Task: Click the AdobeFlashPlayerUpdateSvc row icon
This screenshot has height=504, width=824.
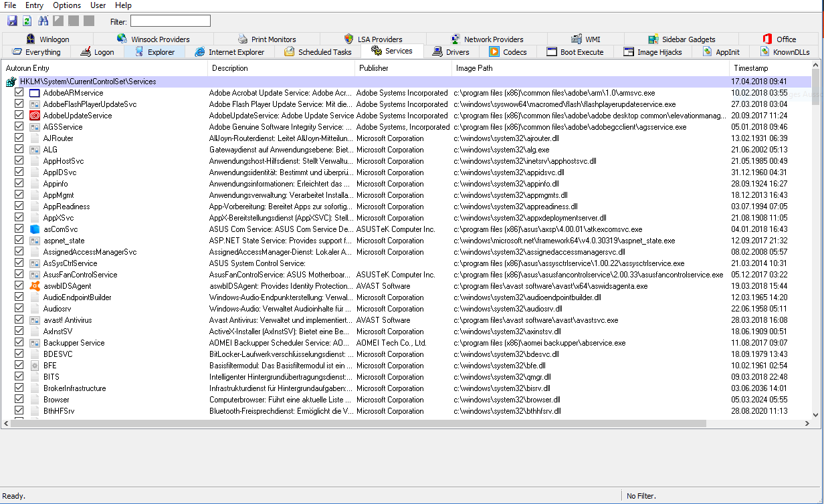Action: (x=35, y=104)
